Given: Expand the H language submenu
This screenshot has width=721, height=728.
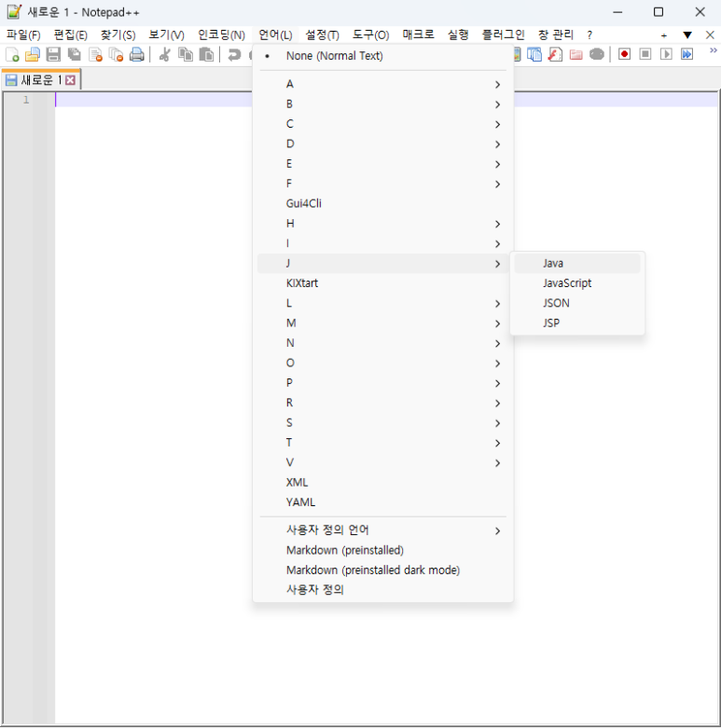Looking at the screenshot, I should (x=383, y=224).
